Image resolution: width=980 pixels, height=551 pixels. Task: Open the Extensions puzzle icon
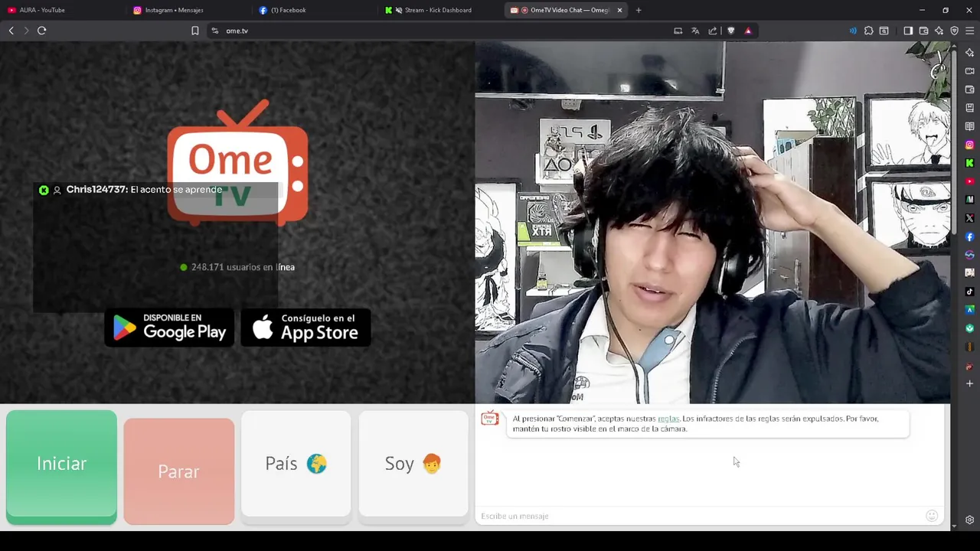point(868,31)
